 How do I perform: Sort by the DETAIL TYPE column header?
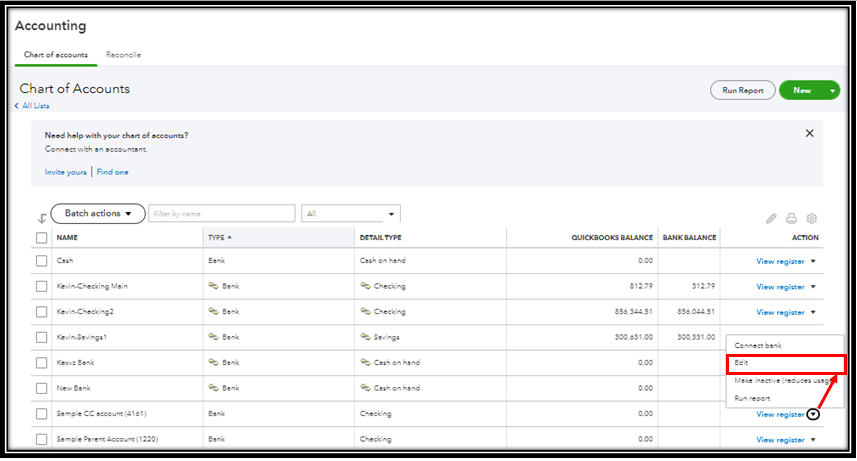pyautogui.click(x=380, y=237)
